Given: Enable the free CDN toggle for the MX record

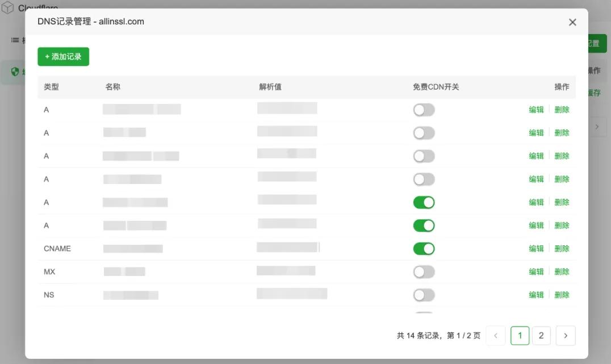Looking at the screenshot, I should [424, 271].
